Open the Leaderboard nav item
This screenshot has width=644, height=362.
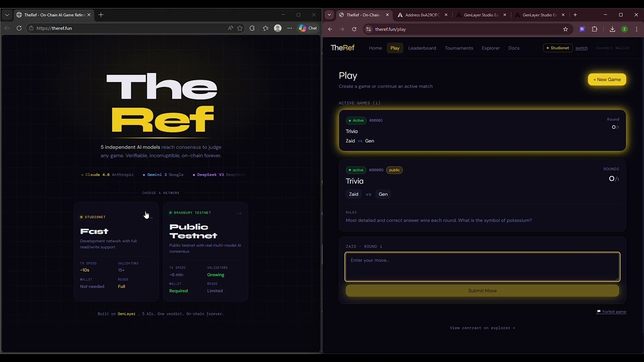pos(422,48)
